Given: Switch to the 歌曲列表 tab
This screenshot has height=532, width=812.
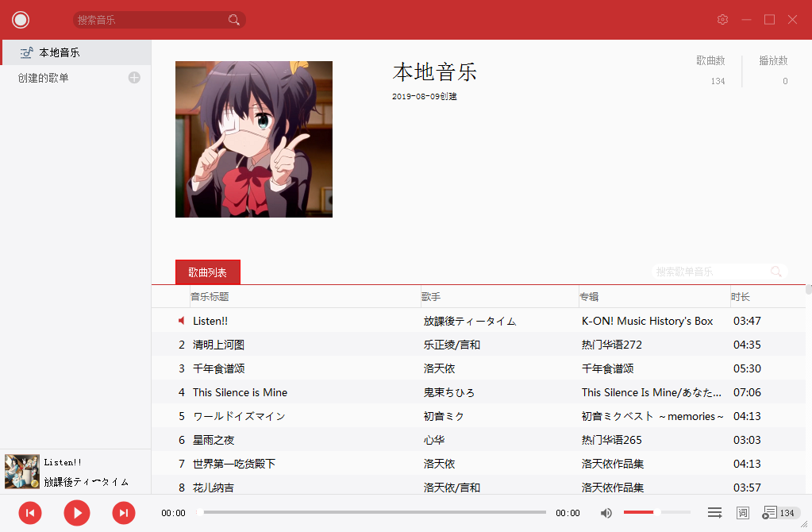Looking at the screenshot, I should point(208,272).
